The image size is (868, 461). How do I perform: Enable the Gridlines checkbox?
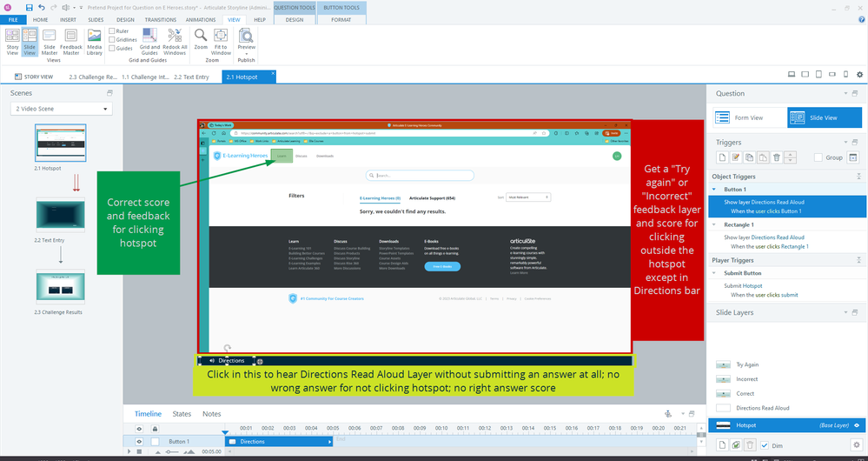click(112, 39)
